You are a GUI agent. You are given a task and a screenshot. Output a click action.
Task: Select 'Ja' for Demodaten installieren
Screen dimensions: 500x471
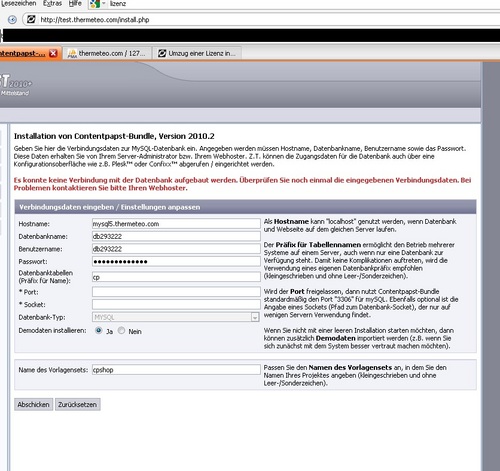(99, 331)
